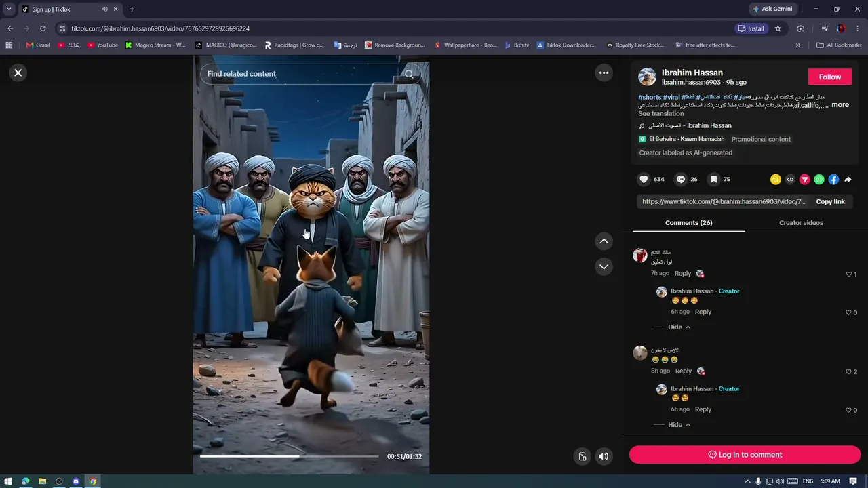Close the TikTok video viewer
The image size is (868, 488).
click(18, 73)
